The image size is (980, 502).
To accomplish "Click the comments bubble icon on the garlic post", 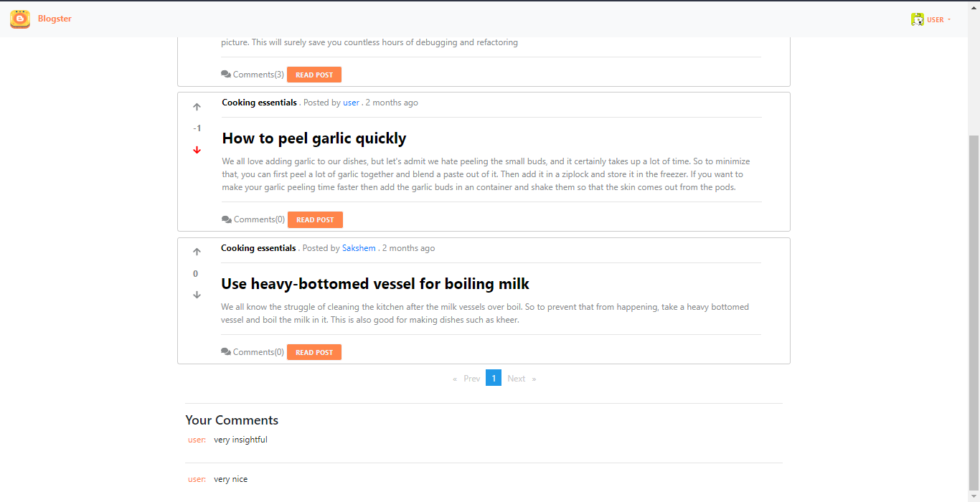I will 226,219.
